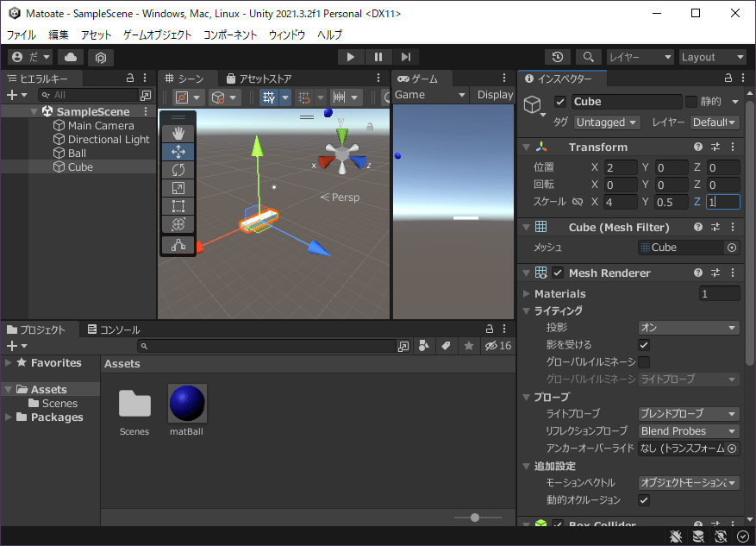This screenshot has width=756, height=546.
Task: Switch to the Console tab
Action: [115, 329]
